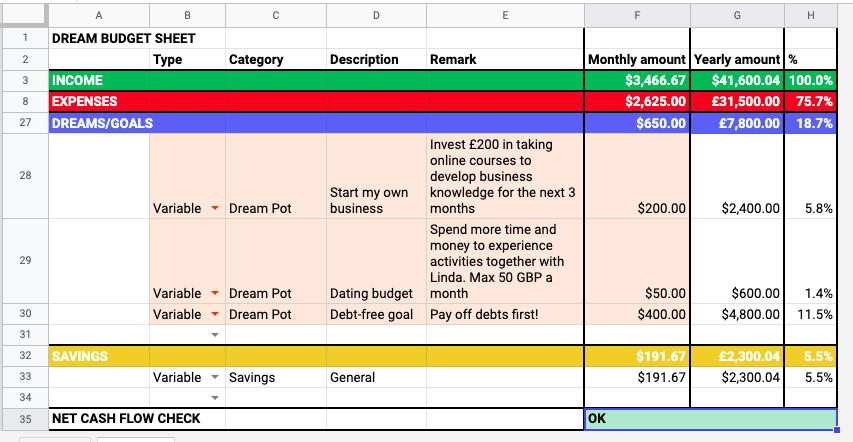Open Type dropdown on Savings General row
853x442 pixels.
click(x=214, y=378)
